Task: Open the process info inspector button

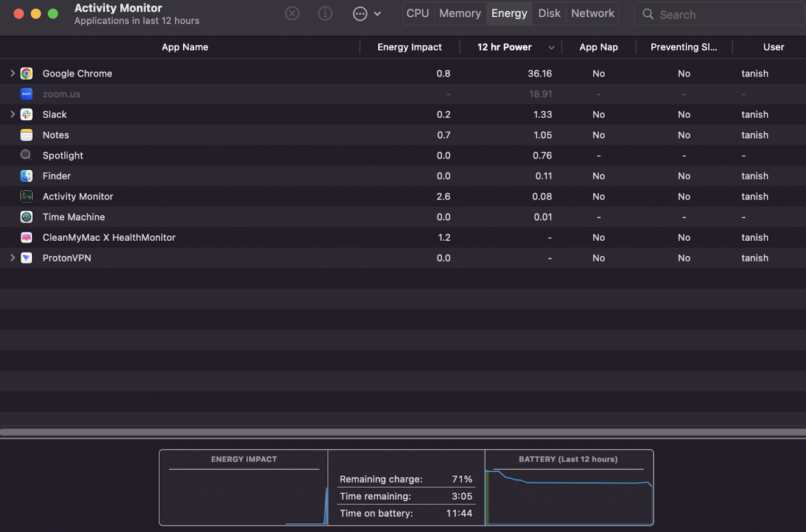Action: point(325,13)
